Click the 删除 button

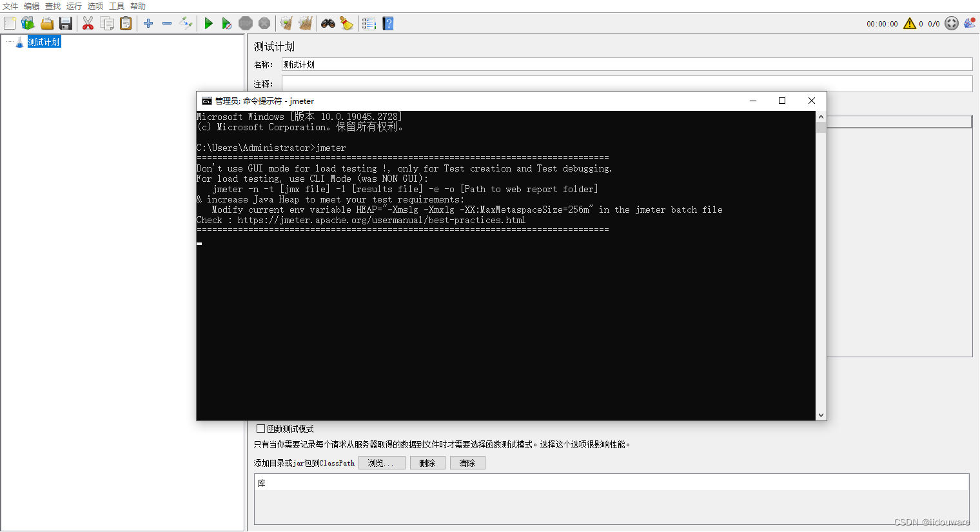coord(427,463)
